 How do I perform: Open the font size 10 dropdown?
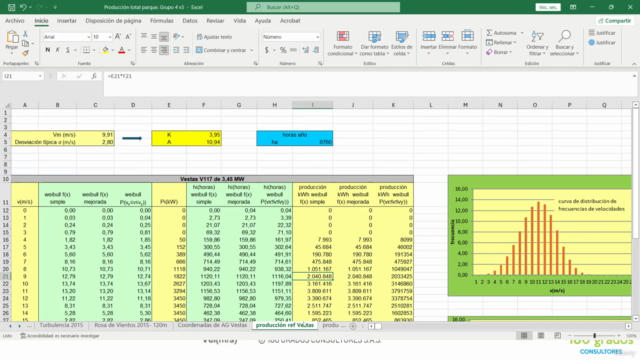[x=110, y=37]
